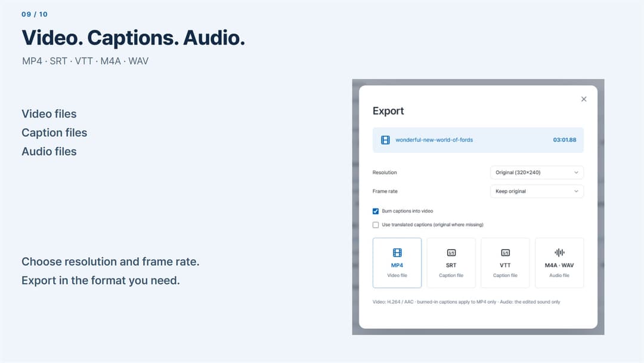644x363 pixels.
Task: Click the wonderful-new-world-of-fords file name
Action: [434, 140]
